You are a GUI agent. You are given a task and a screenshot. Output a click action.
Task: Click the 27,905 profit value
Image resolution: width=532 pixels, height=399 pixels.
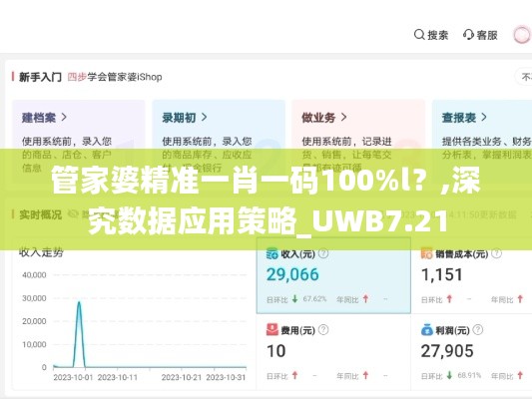click(447, 351)
